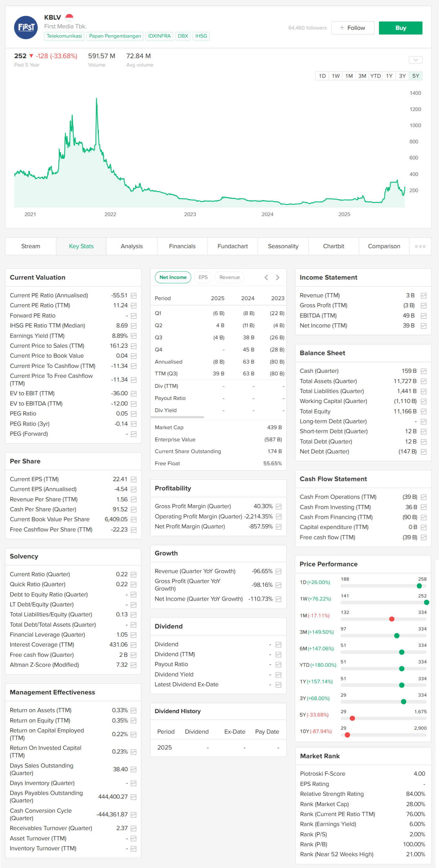Open chart icon beside Current PE Ratio (TTM)

tap(134, 306)
